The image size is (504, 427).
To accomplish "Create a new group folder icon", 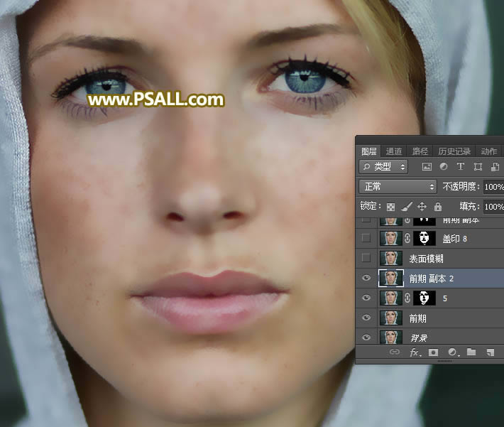I will coord(471,352).
